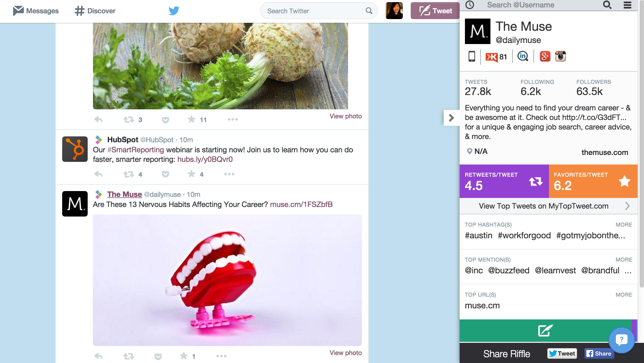Open the Klout score 81 icon
Viewport: 644px width, 363px height.
click(496, 57)
